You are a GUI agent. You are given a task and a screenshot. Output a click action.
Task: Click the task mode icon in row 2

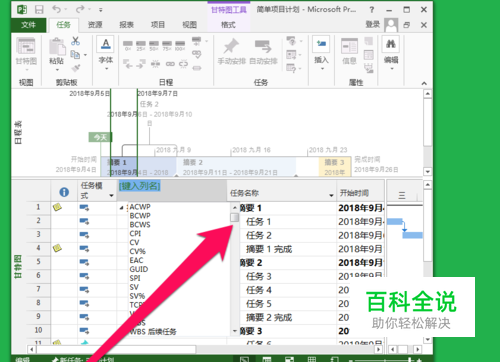pyautogui.click(x=84, y=221)
